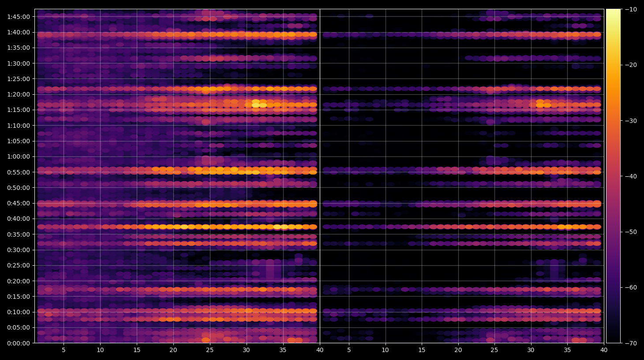Click x-axis label 15 under the left heatmap
Screen dimensions: 644x360
[137, 350]
